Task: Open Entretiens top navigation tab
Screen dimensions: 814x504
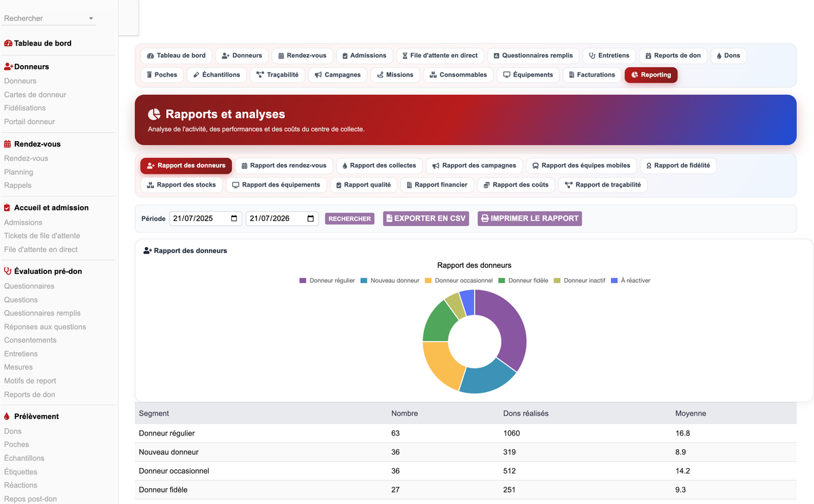Action: [609, 56]
